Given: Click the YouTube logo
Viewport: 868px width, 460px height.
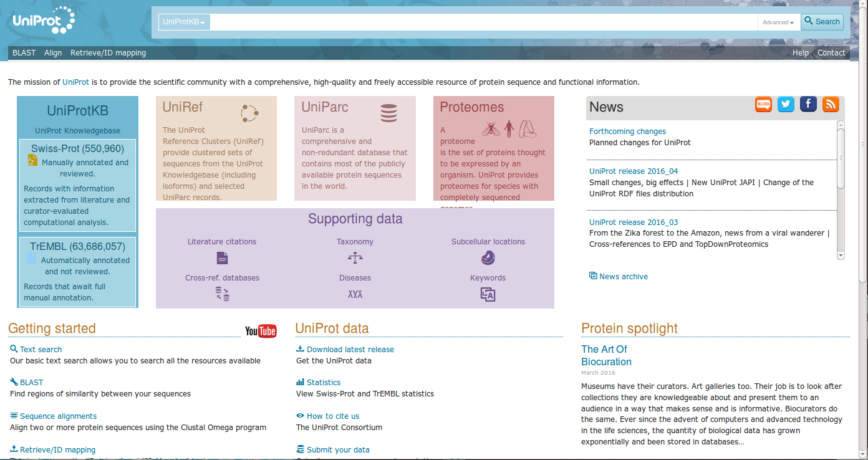Looking at the screenshot, I should tap(261, 331).
